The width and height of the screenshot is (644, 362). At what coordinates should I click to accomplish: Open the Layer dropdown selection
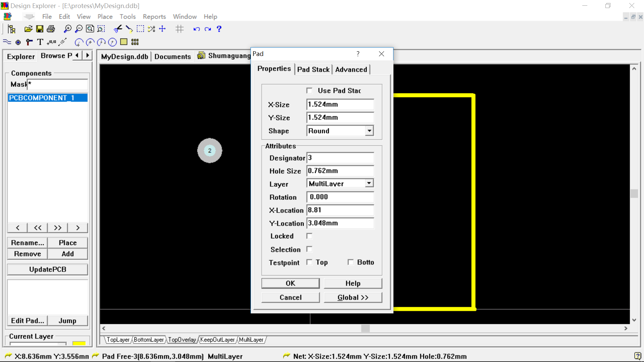(x=369, y=183)
